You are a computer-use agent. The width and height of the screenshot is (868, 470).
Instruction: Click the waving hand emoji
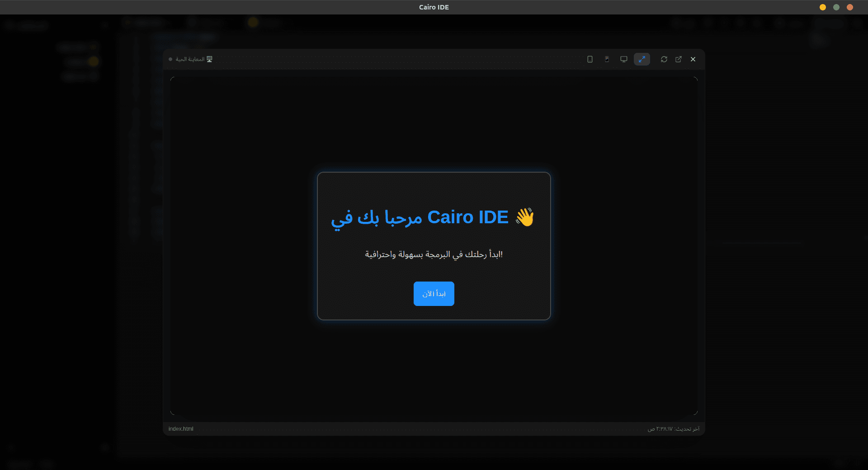[x=525, y=217]
